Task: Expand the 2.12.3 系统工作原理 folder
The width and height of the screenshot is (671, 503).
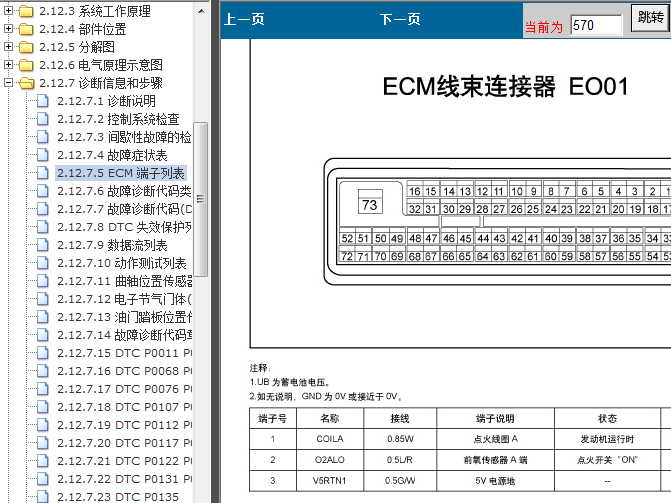Action: [8, 10]
